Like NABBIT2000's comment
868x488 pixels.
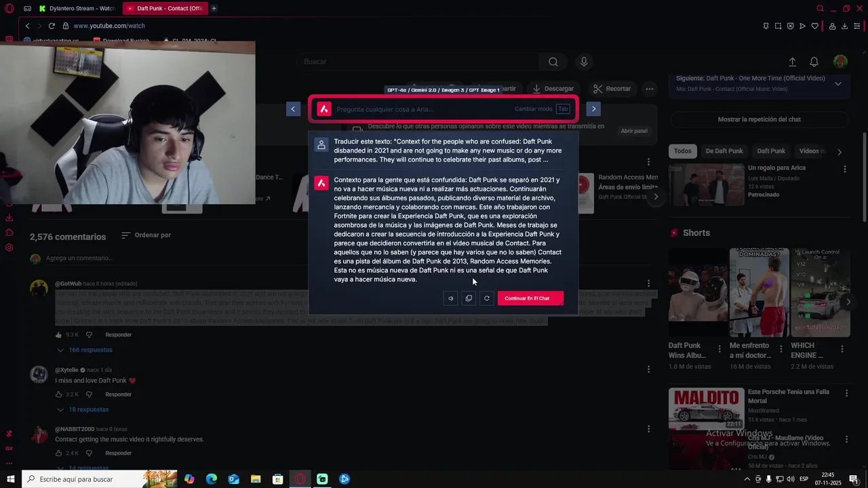[59, 453]
